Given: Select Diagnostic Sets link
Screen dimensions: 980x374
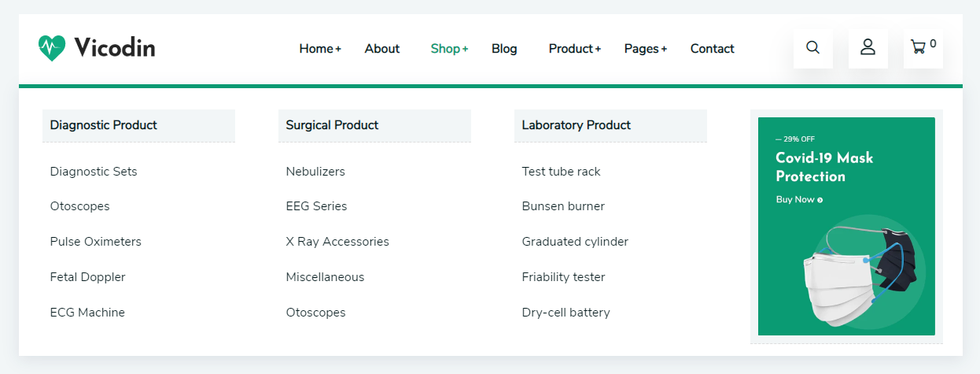Looking at the screenshot, I should point(94,172).
